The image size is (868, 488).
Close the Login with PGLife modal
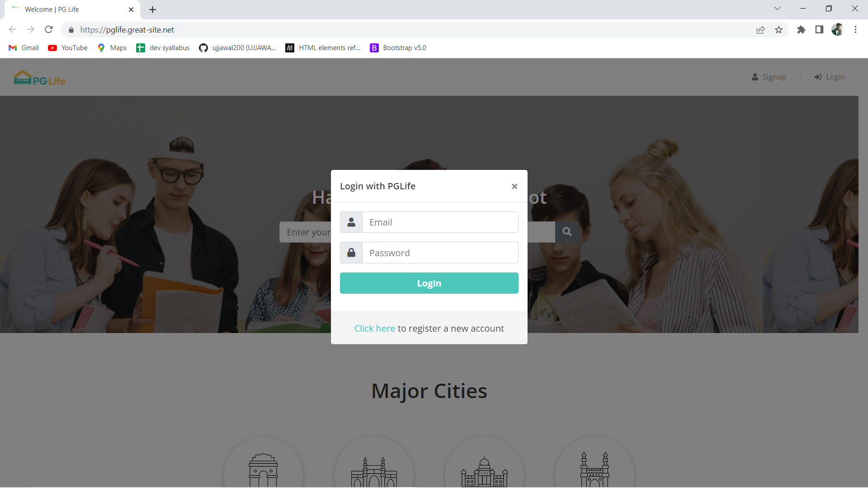point(514,186)
